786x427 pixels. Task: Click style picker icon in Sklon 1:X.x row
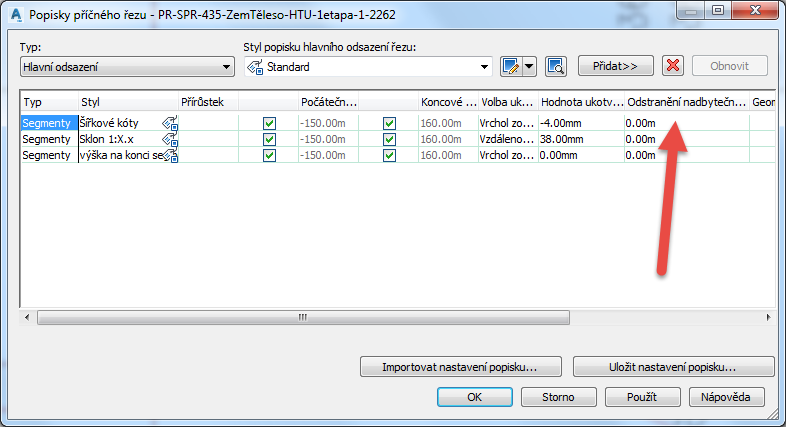169,139
